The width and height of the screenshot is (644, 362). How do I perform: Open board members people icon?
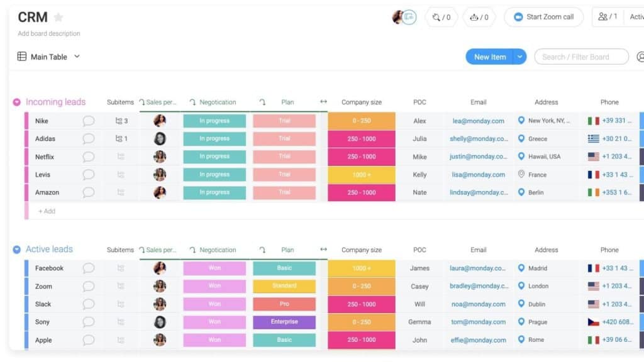coord(603,17)
